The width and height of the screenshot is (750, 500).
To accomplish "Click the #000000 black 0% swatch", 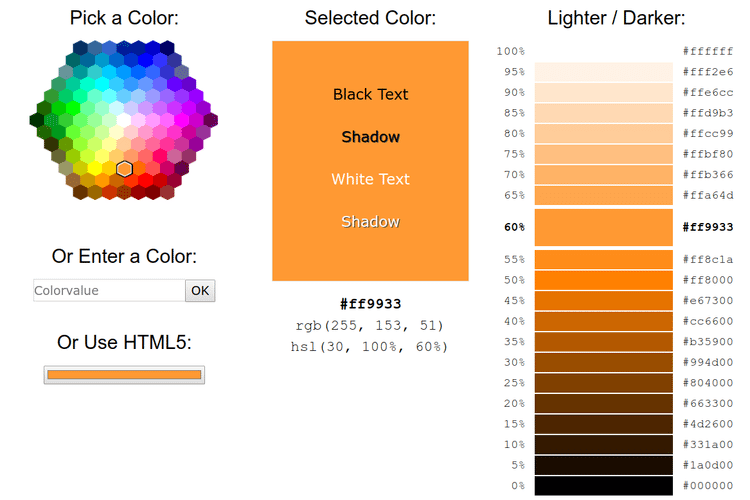I will (x=604, y=486).
